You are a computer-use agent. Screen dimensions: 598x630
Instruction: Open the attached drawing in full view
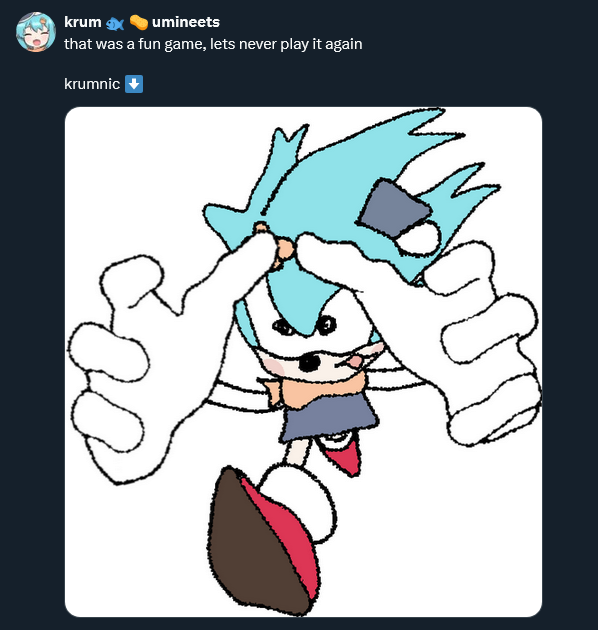(x=303, y=362)
